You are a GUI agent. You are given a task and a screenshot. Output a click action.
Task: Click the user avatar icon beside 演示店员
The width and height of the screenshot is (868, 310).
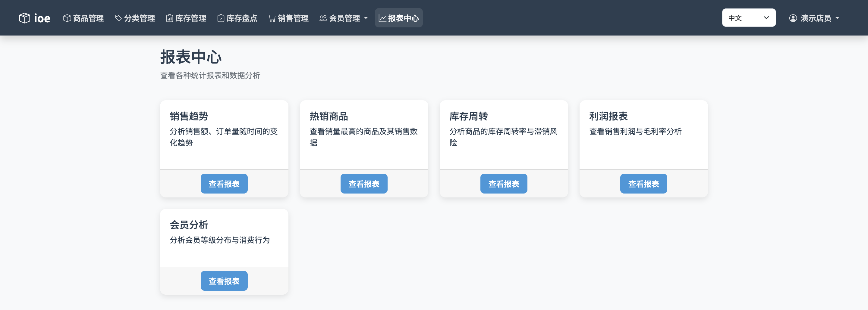pos(793,18)
